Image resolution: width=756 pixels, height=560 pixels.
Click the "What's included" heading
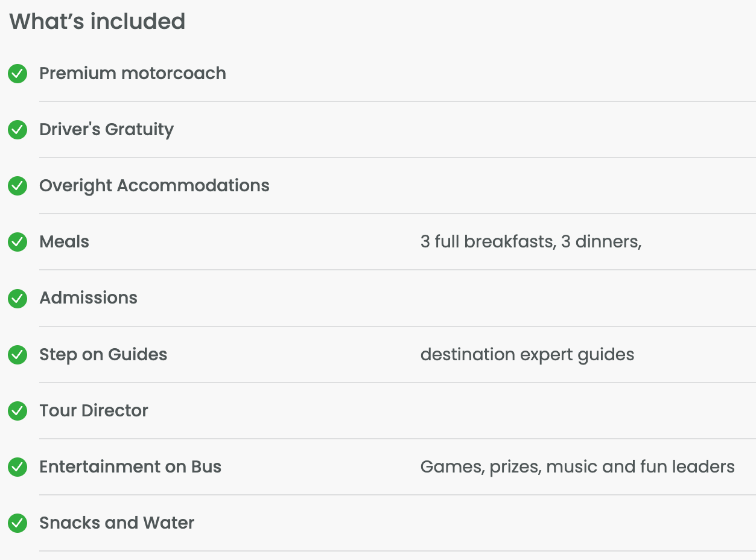[x=97, y=22]
